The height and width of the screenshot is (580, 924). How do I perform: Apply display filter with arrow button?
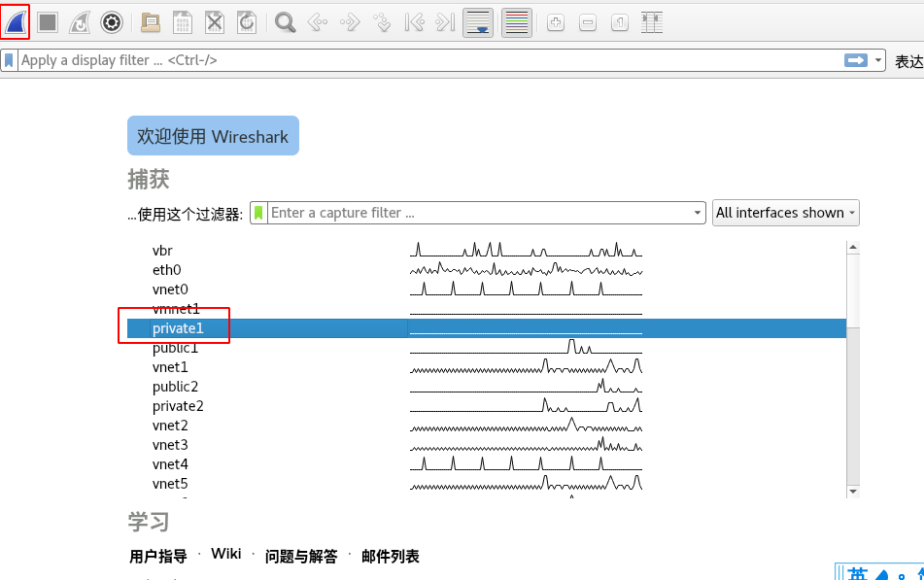tap(856, 60)
